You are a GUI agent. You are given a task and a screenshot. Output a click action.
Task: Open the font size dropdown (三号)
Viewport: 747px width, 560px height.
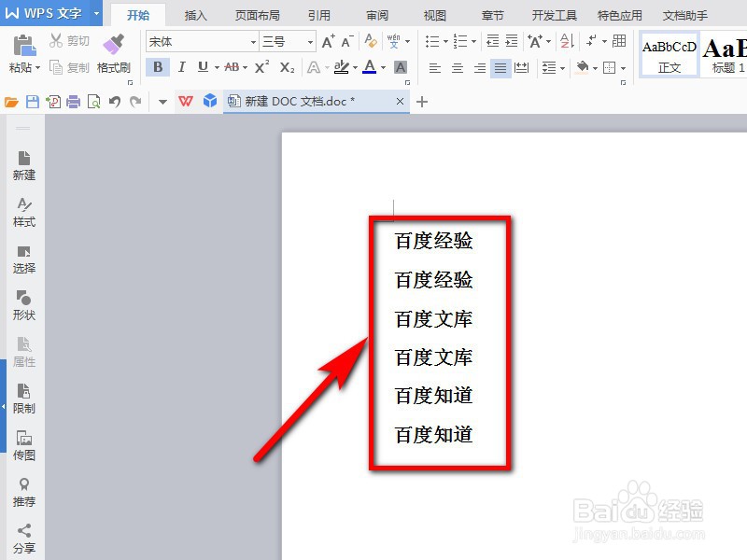pos(311,42)
